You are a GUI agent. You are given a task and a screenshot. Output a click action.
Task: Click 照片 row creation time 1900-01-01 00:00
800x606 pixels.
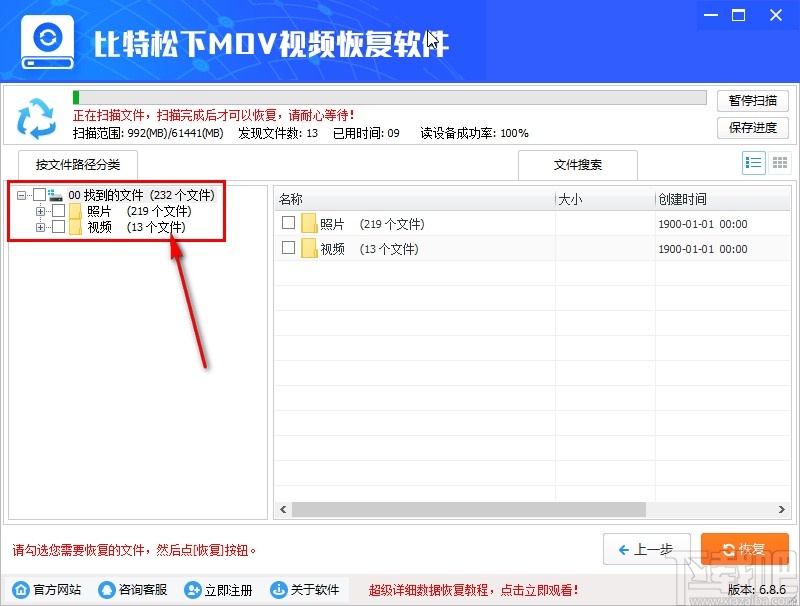(x=703, y=224)
